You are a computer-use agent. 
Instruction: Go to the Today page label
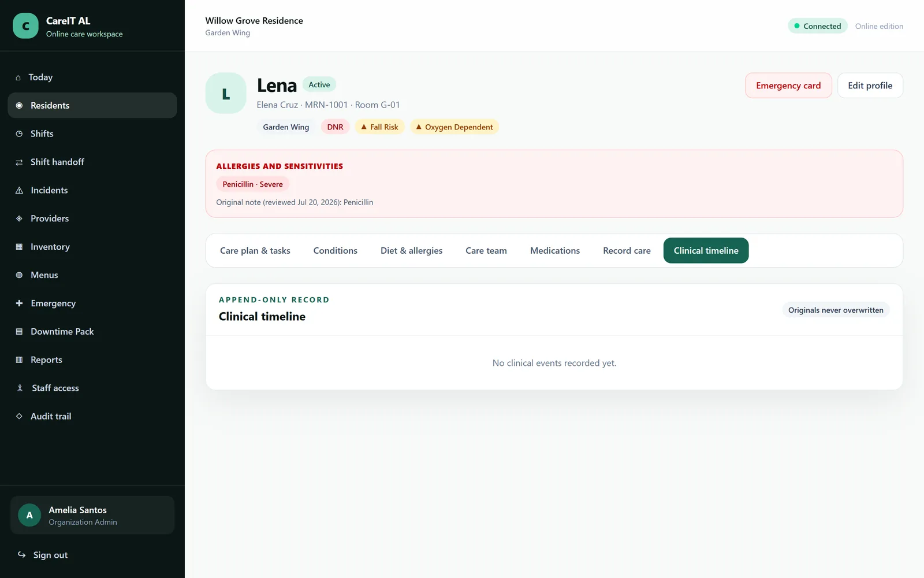pyautogui.click(x=40, y=77)
